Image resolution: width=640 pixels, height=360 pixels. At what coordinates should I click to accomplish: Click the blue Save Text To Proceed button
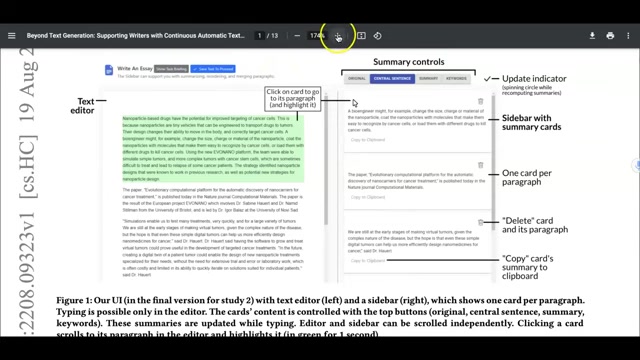213,69
